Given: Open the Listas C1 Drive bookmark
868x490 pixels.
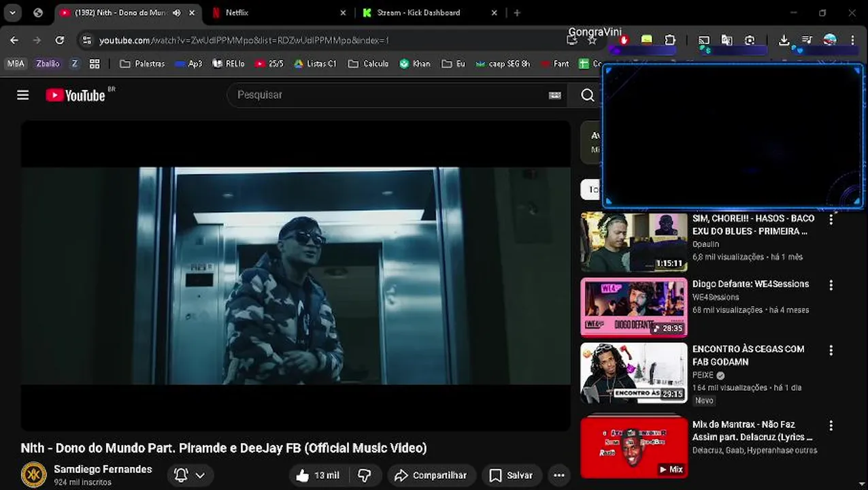Looking at the screenshot, I should [x=315, y=63].
